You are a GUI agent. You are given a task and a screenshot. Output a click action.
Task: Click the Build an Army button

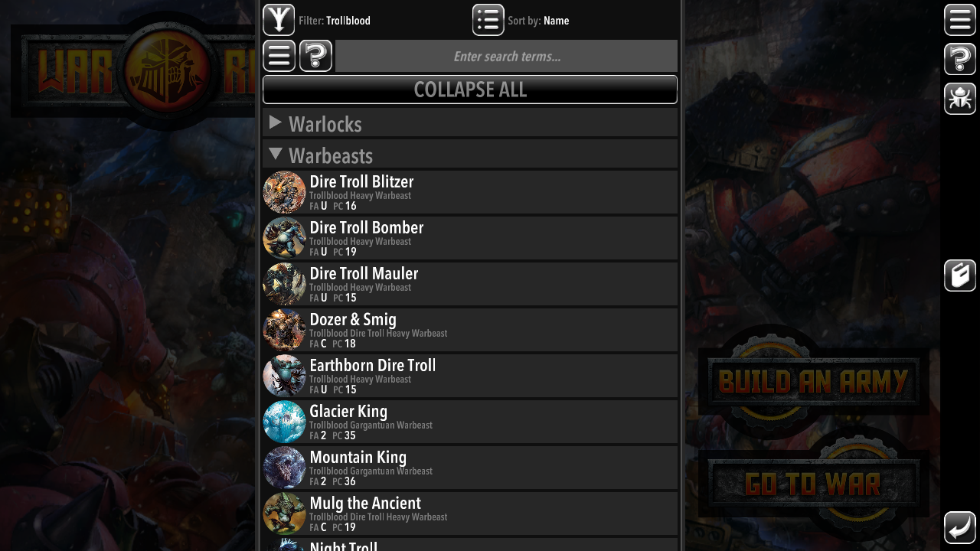point(814,381)
